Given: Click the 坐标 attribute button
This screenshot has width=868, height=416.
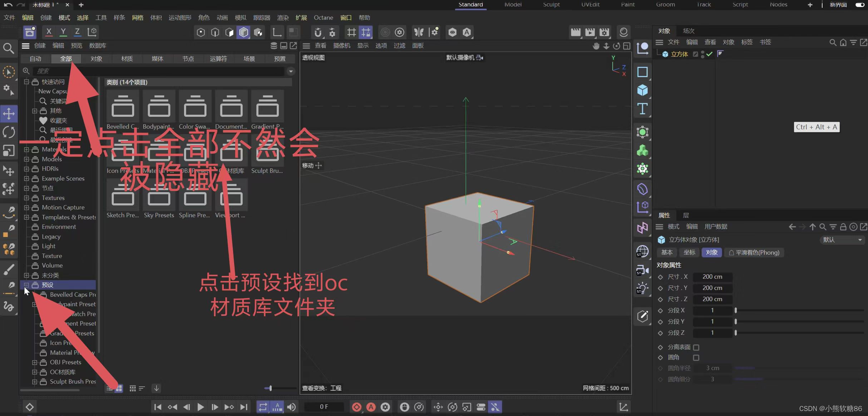Looking at the screenshot, I should pos(689,252).
